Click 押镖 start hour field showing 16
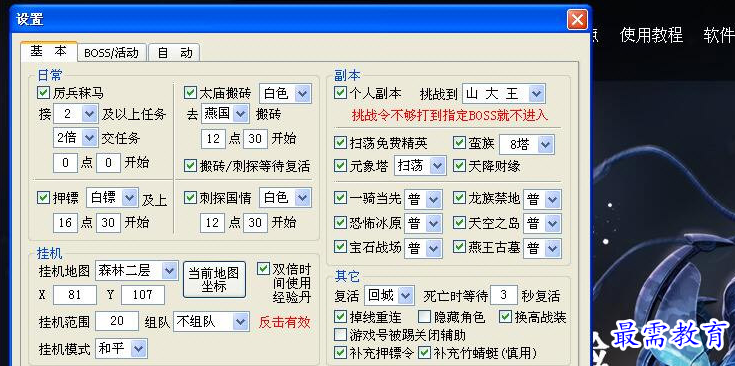 pos(65,223)
